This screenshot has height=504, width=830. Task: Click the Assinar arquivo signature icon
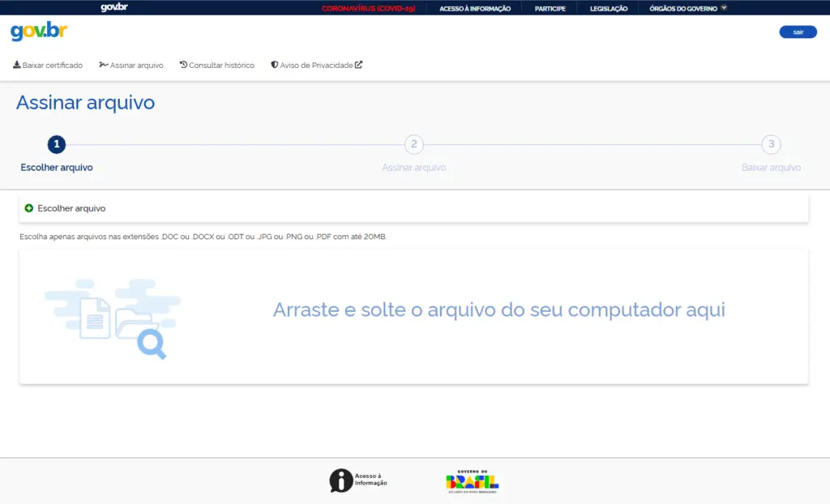click(103, 64)
